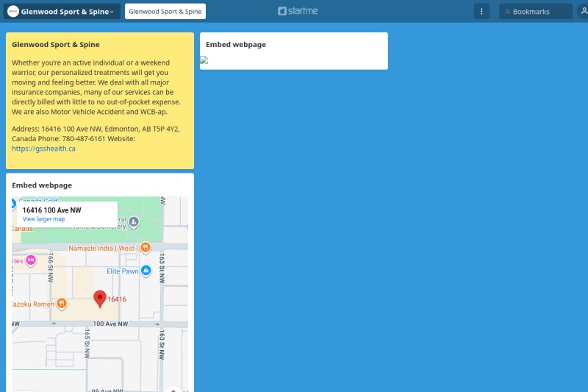Click the Kazoku Ramen label on map
This screenshot has height=392, width=588.
[33, 304]
